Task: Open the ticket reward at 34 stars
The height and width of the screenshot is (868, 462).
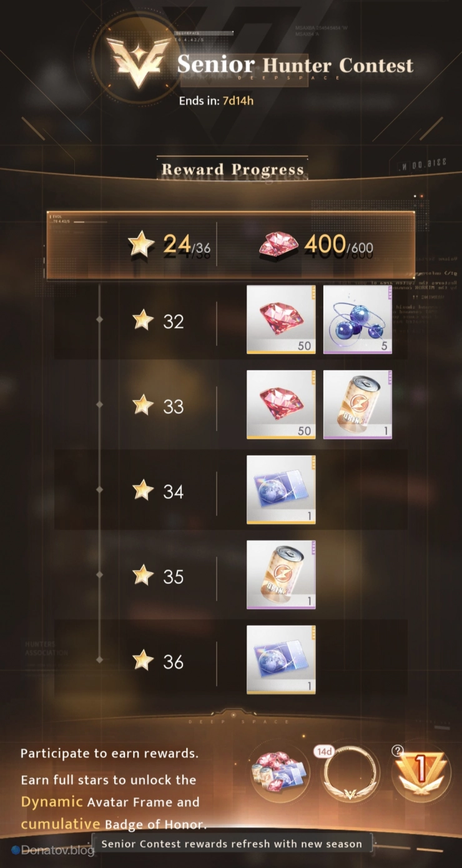Action: (281, 490)
